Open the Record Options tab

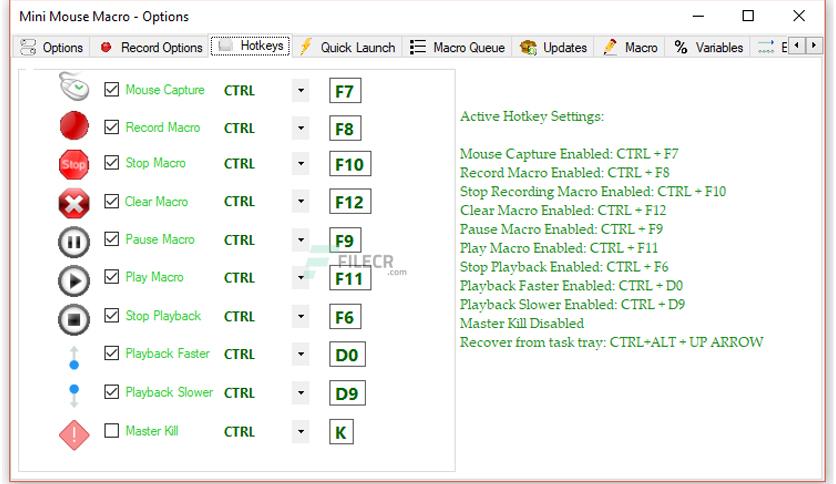tap(152, 47)
